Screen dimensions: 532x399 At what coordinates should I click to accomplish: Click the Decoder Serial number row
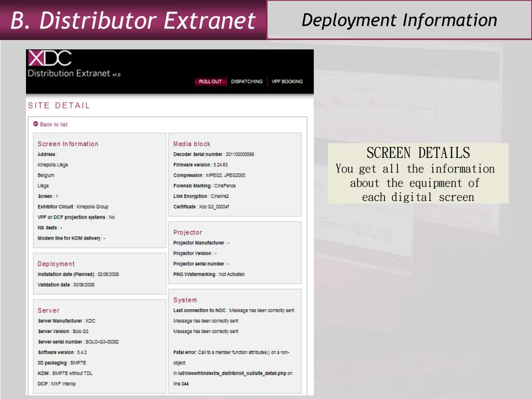click(214, 154)
